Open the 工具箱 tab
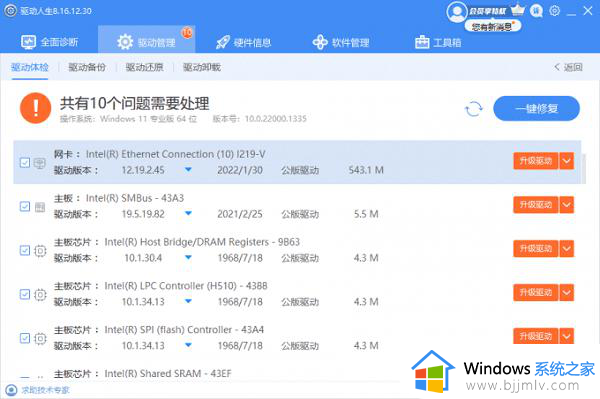The width and height of the screenshot is (600, 399). tap(438, 42)
